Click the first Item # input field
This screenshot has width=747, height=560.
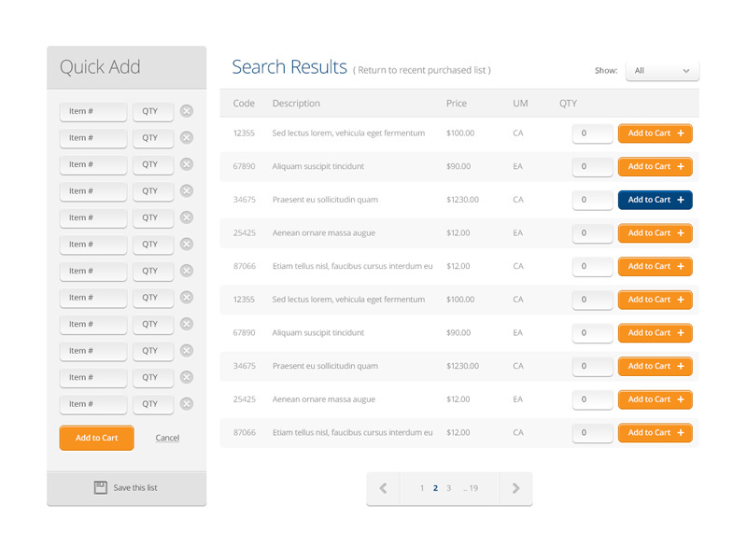click(92, 111)
